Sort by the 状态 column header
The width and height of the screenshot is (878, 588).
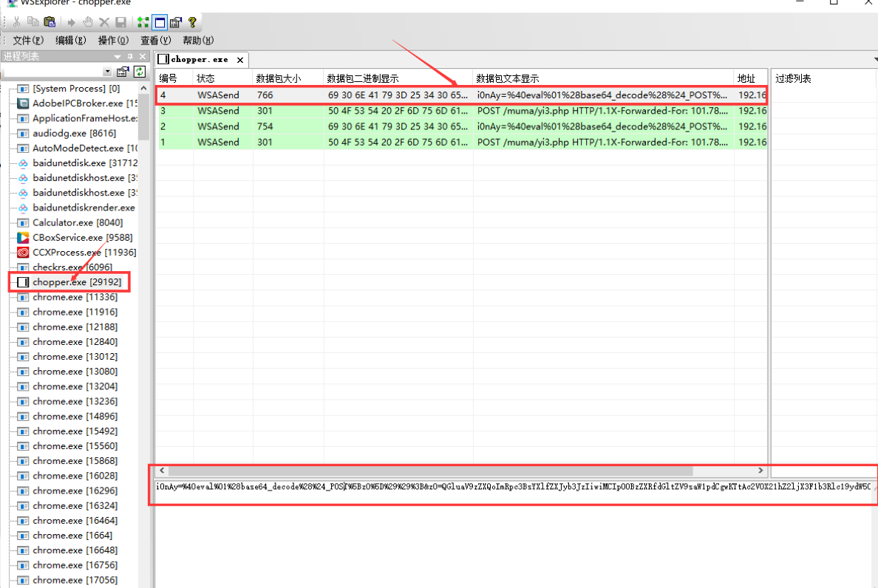coord(223,78)
